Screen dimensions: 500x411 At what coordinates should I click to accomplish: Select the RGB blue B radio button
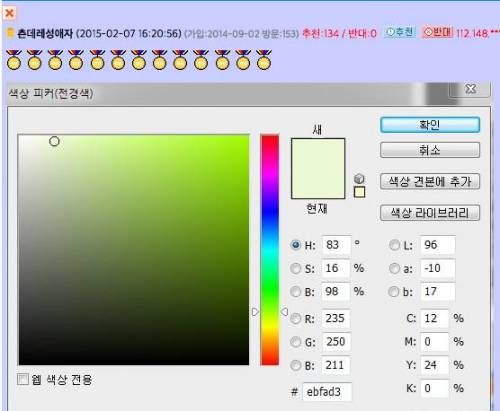coord(296,365)
